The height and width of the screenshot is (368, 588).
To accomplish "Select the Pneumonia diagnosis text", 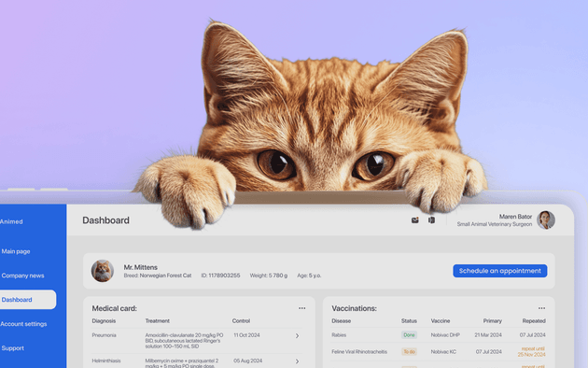I will coord(104,335).
